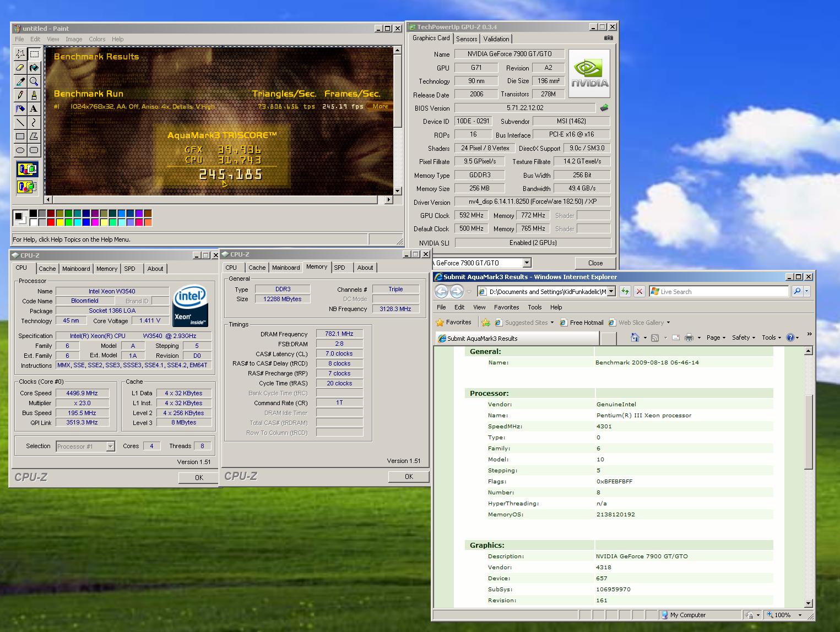Click the Read Mail envelope icon in IE

(675, 337)
